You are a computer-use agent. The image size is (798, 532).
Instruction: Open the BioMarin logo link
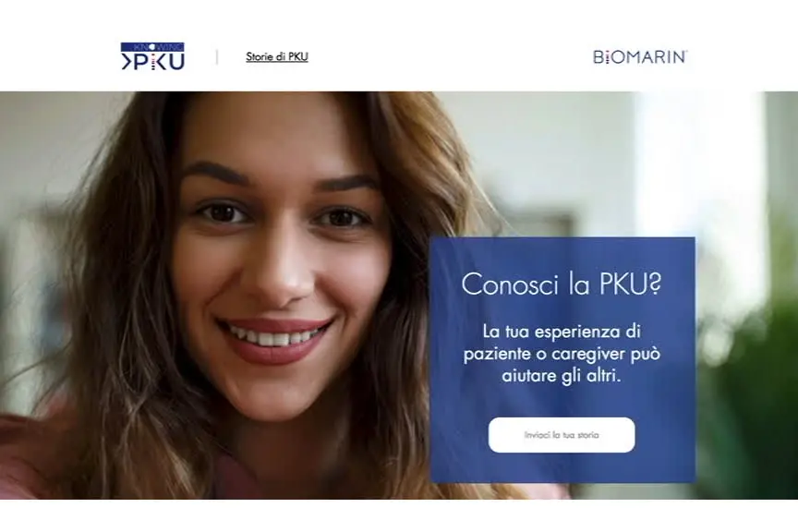coord(640,56)
